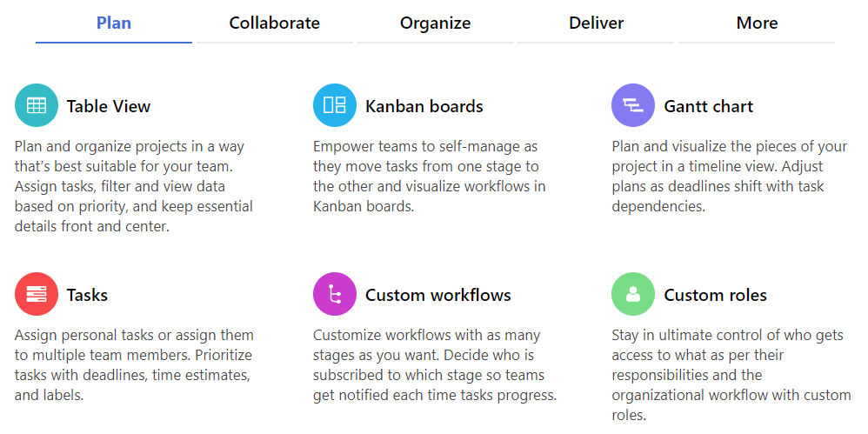This screenshot has width=868, height=434.
Task: Click the Gantt chart description text
Action: (x=730, y=177)
